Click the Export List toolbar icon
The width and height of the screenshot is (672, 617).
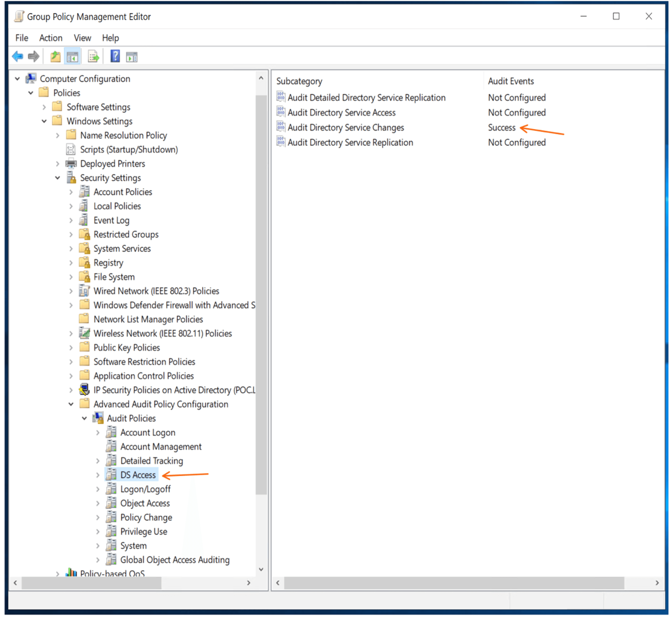coord(93,57)
